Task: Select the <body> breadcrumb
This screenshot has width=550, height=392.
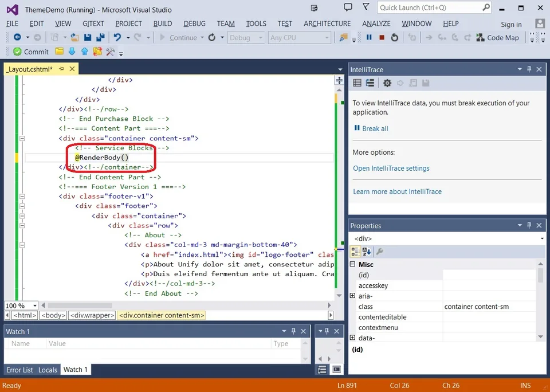Action: (53, 315)
